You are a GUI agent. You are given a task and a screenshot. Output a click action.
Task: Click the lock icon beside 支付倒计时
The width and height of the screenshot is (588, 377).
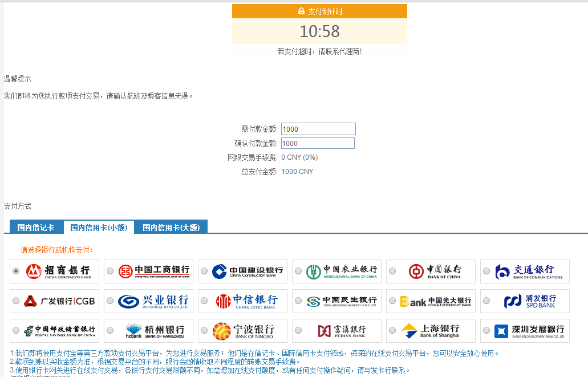point(301,11)
